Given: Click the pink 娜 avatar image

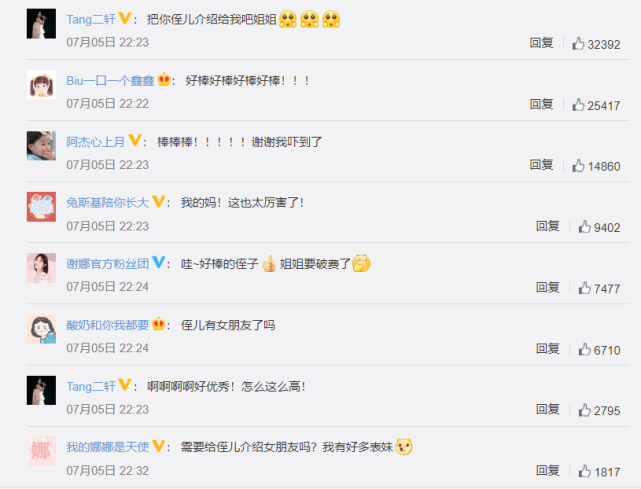Looking at the screenshot, I should click(41, 451).
